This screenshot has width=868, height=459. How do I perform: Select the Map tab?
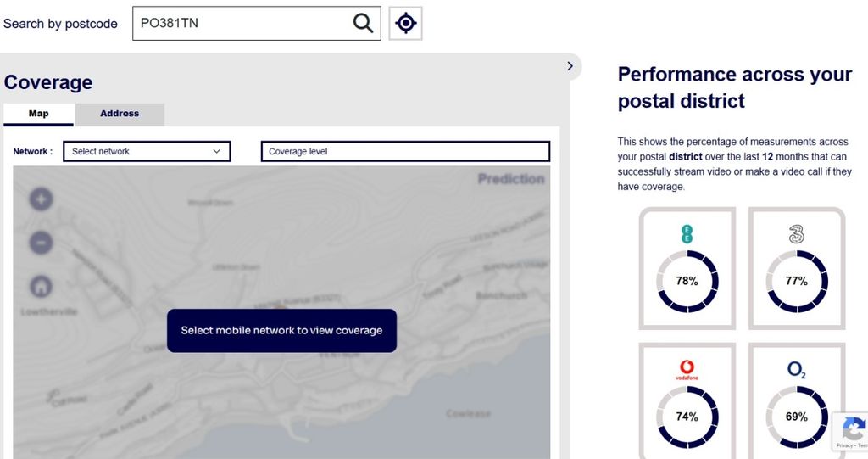[39, 114]
